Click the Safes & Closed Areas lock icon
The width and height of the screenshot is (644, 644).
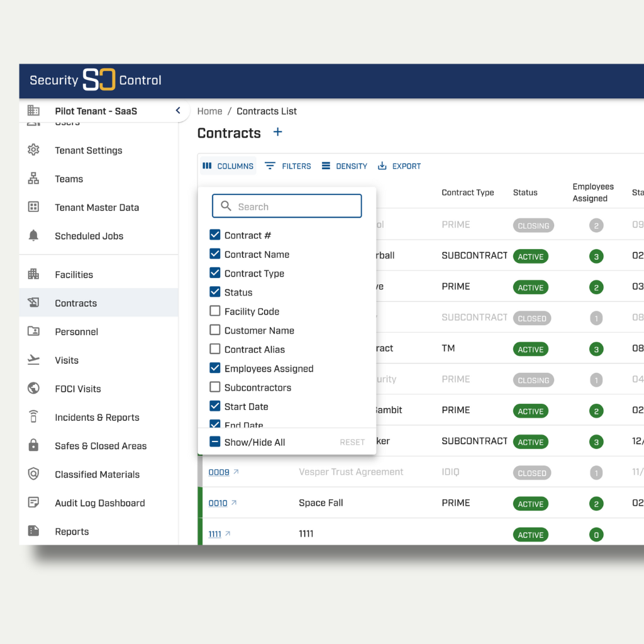[x=33, y=446]
